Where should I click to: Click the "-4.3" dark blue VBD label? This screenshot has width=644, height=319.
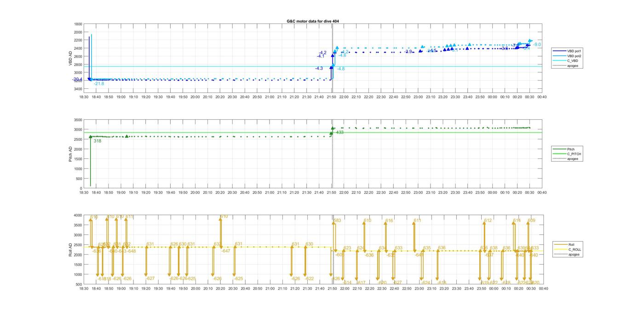tap(319, 68)
